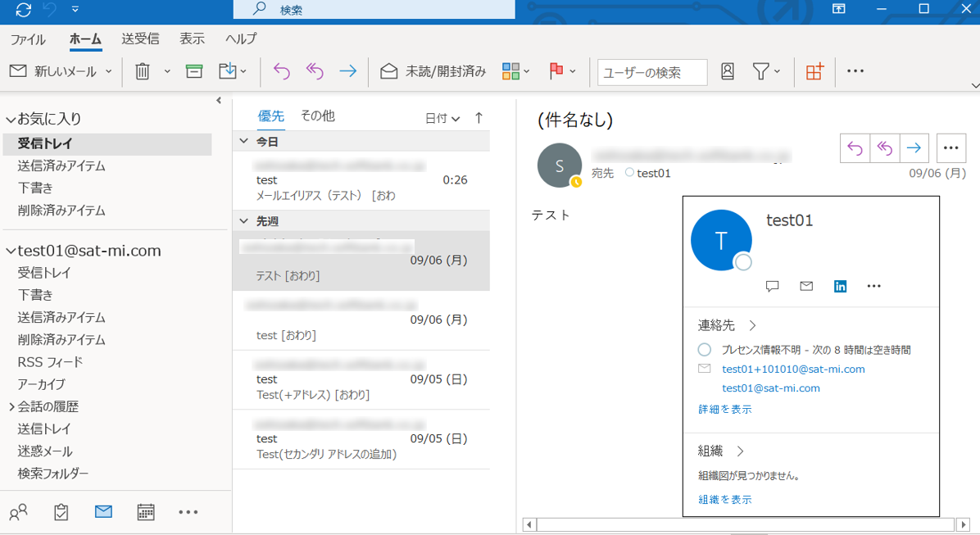Click the undo arrow in title bar
Image resolution: width=980 pixels, height=535 pixels.
point(49,9)
